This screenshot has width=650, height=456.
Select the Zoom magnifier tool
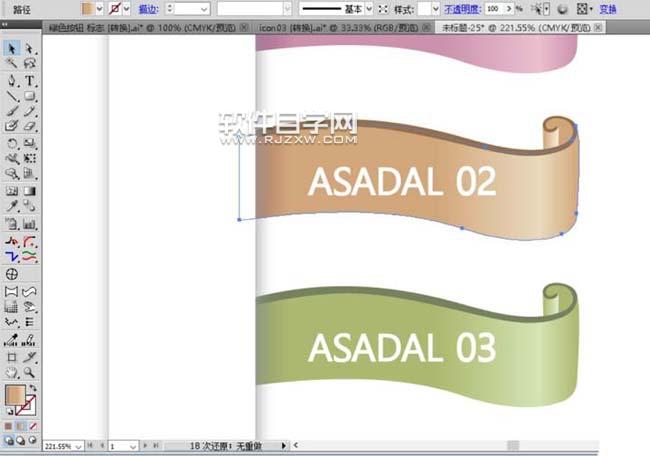click(x=29, y=372)
